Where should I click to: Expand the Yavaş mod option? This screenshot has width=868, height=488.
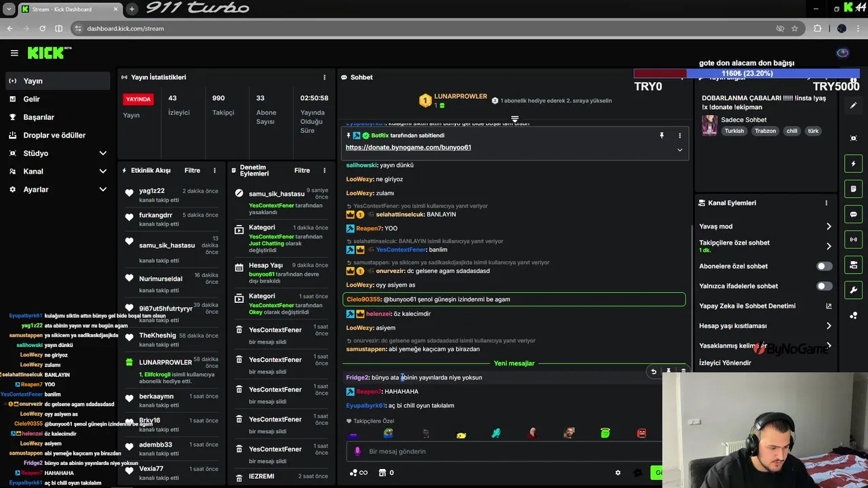pos(766,226)
